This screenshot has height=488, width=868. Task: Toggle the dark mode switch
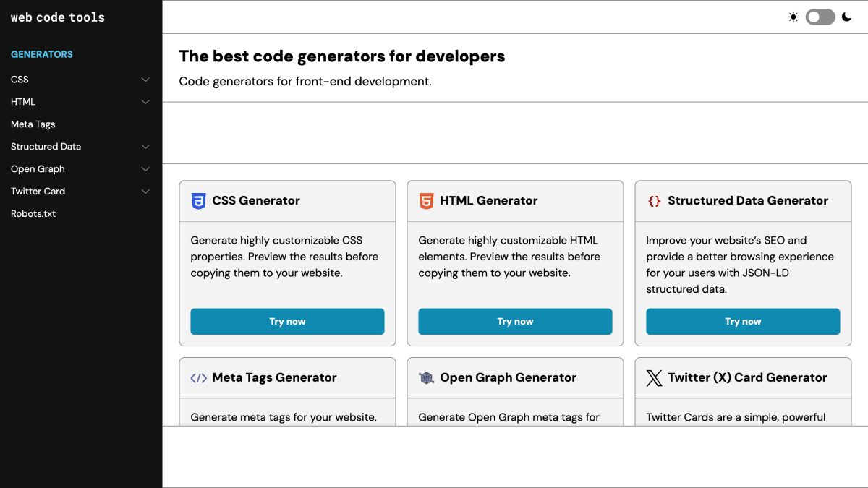tap(820, 17)
